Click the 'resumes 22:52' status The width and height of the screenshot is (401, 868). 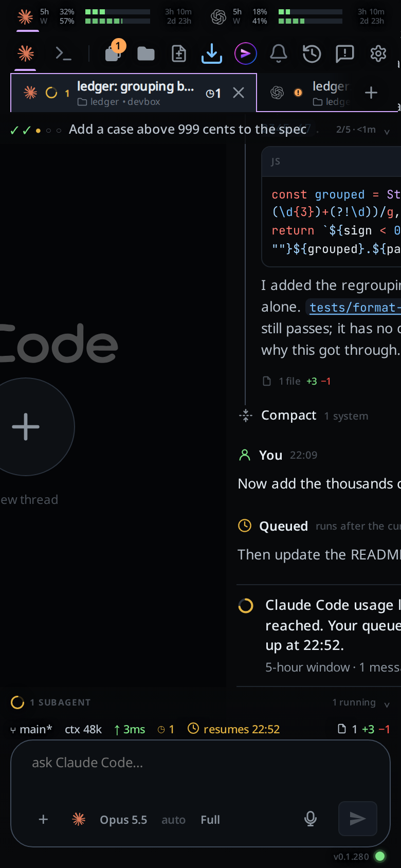pos(234,729)
